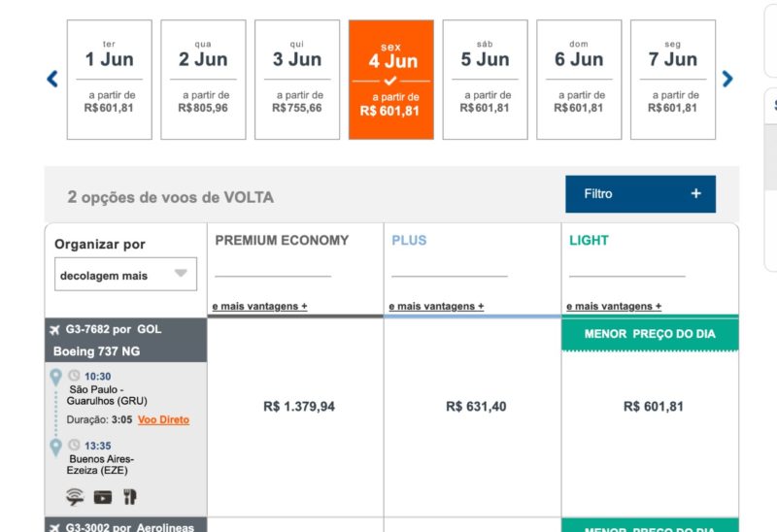Click the clock icon beside 10:30

pyautogui.click(x=73, y=377)
